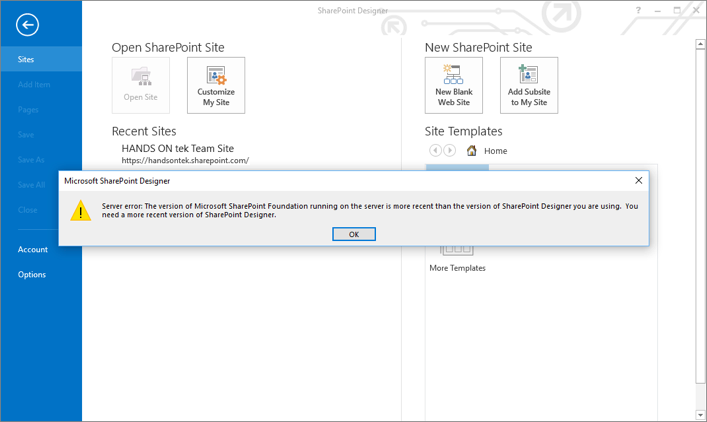Click OK in the error dialog
707x422 pixels.
tap(354, 234)
